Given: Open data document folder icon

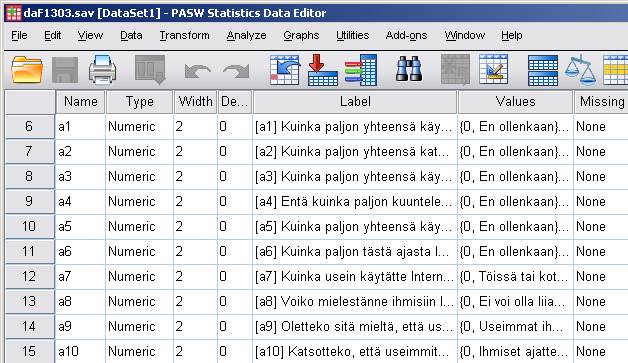Looking at the screenshot, I should pyautogui.click(x=27, y=70).
